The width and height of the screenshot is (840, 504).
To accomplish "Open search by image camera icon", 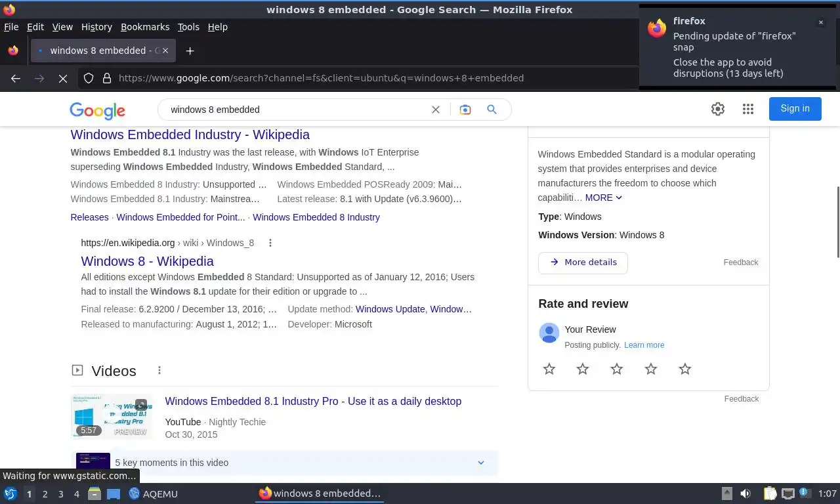I will tap(465, 110).
